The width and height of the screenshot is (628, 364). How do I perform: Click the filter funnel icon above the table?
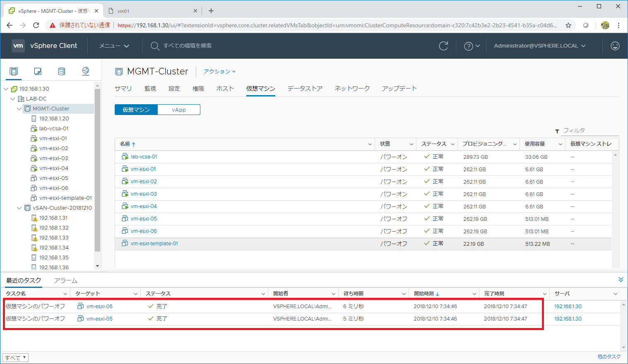click(x=557, y=131)
